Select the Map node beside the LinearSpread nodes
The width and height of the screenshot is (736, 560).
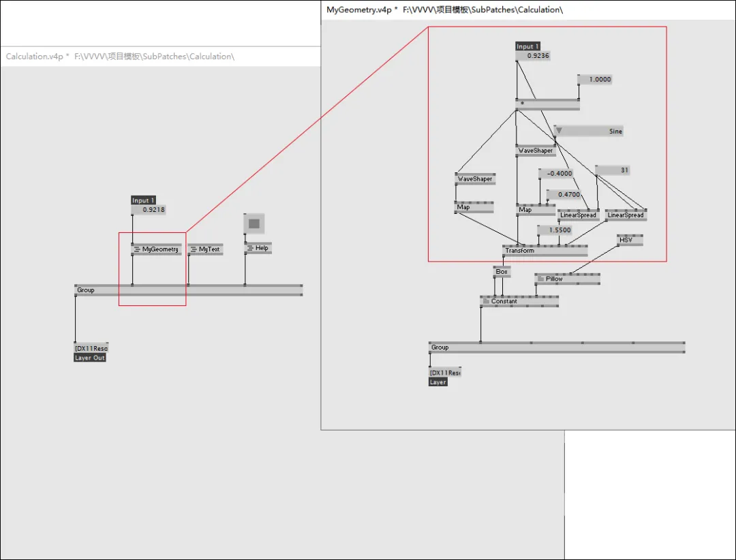[536, 210]
